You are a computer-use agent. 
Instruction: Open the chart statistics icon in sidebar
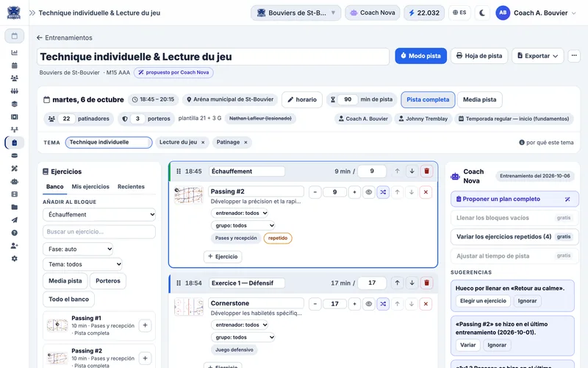14,52
